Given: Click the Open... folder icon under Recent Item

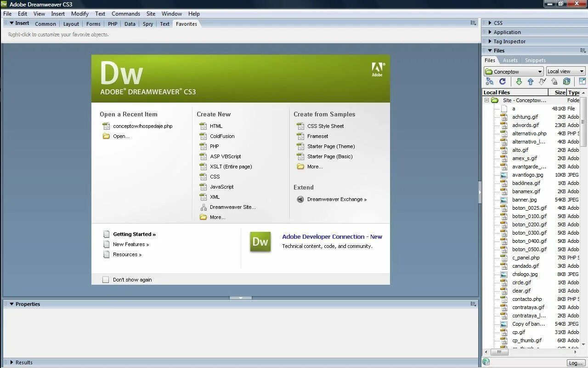Looking at the screenshot, I should pos(106,136).
